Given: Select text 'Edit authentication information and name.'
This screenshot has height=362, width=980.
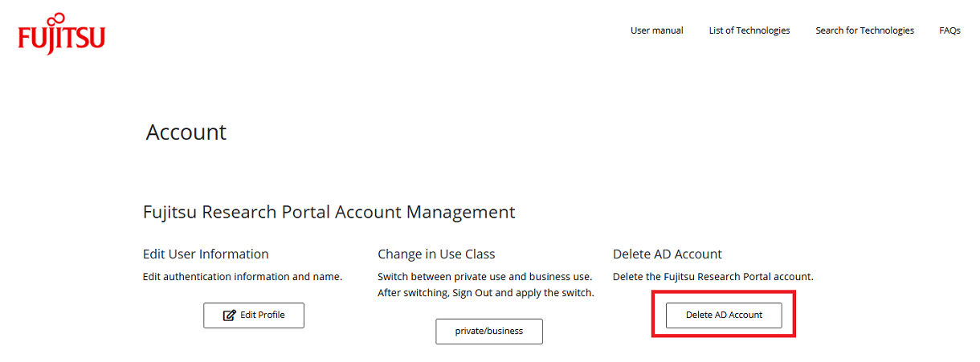Looking at the screenshot, I should [x=243, y=277].
